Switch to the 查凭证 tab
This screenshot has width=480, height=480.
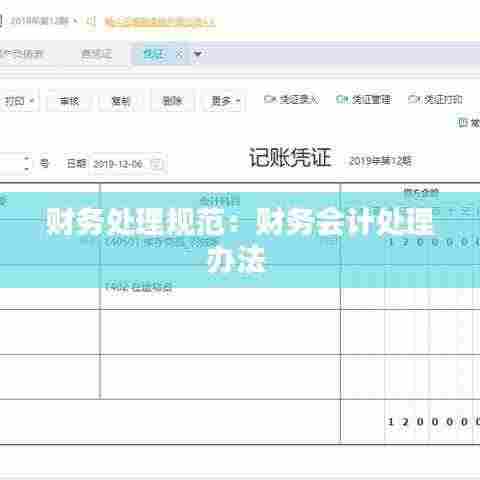97,54
